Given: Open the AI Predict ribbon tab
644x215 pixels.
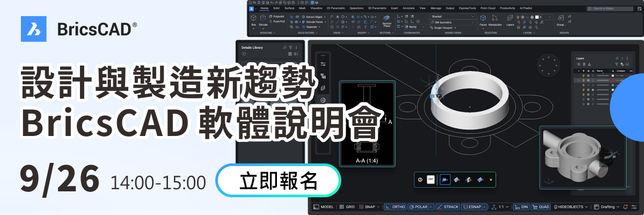Looking at the screenshot, I should pyautogui.click(x=526, y=8).
